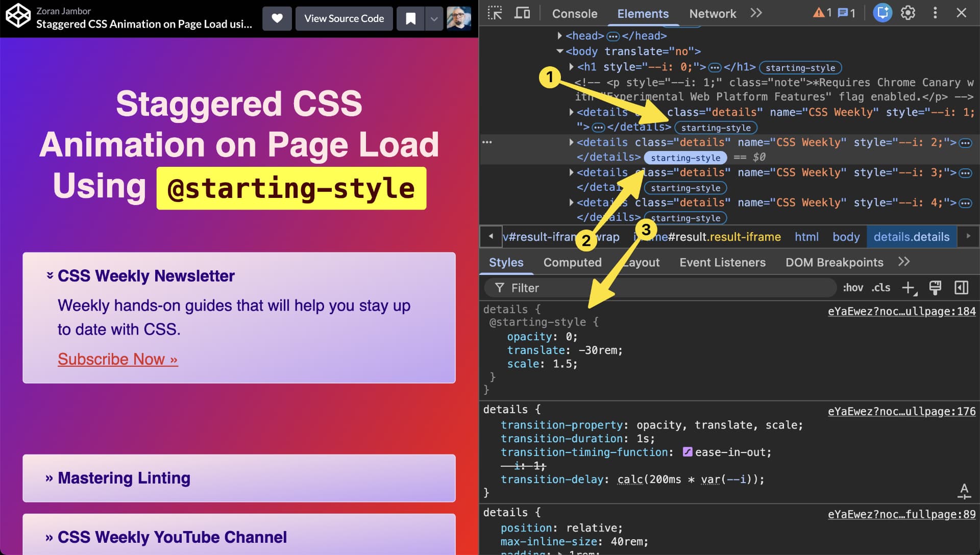Image resolution: width=980 pixels, height=555 pixels.
Task: Select the Inspect element tool in DevTools
Action: point(494,13)
